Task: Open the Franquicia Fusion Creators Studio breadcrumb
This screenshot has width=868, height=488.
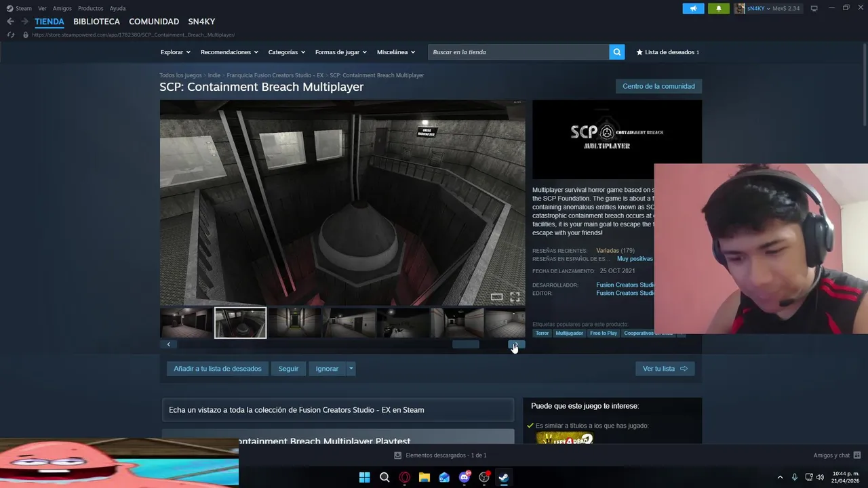Action: pyautogui.click(x=275, y=75)
